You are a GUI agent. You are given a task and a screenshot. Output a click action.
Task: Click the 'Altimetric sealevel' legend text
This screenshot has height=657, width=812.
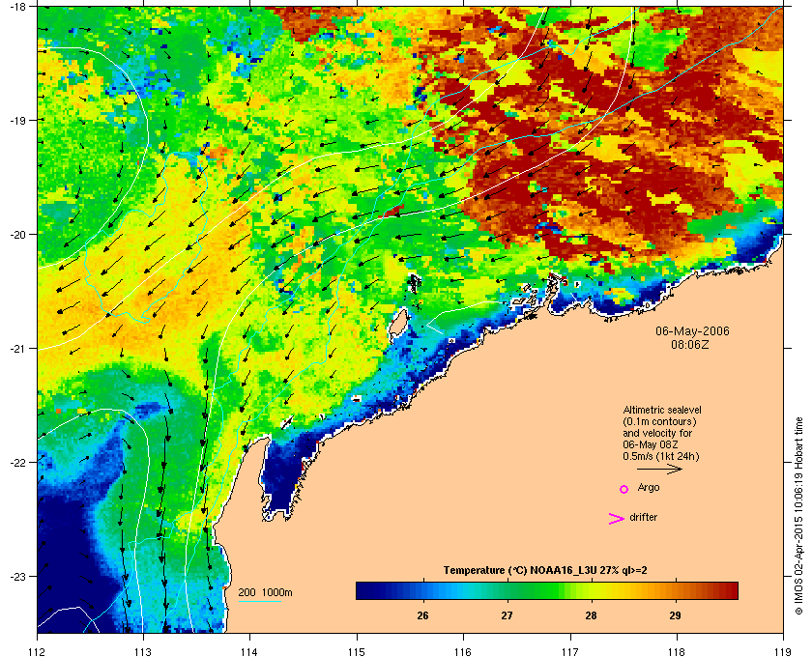click(662, 410)
